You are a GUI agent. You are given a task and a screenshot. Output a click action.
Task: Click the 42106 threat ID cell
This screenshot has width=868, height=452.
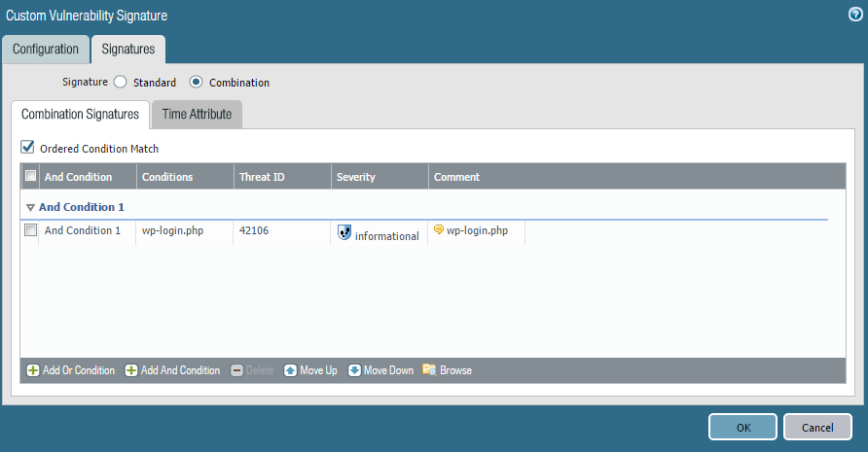click(x=282, y=232)
